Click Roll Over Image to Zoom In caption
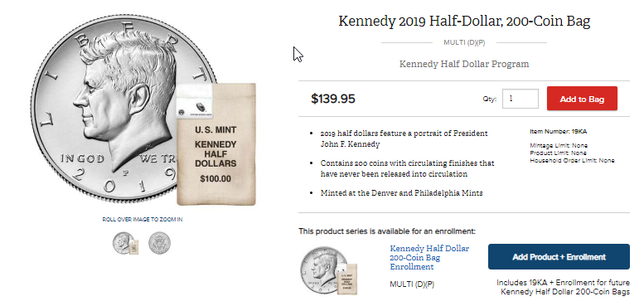Screen dimensions: 644x306 tap(143, 219)
